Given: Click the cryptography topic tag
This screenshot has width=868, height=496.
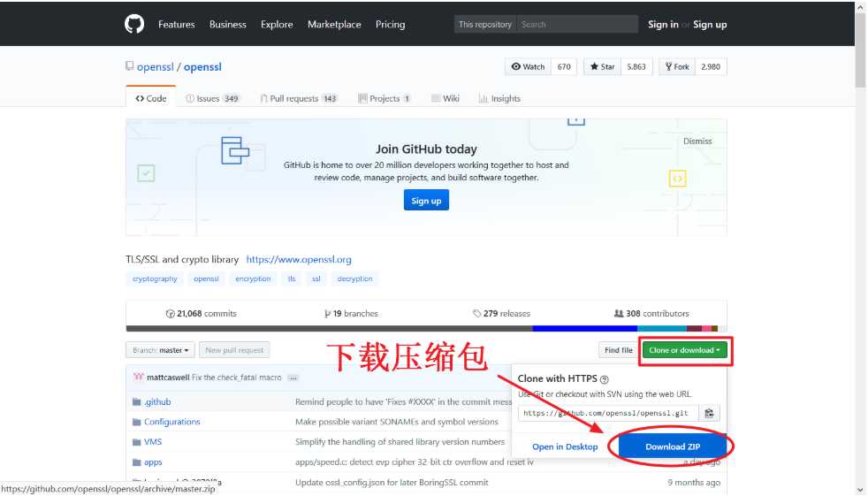Looking at the screenshot, I should point(155,279).
